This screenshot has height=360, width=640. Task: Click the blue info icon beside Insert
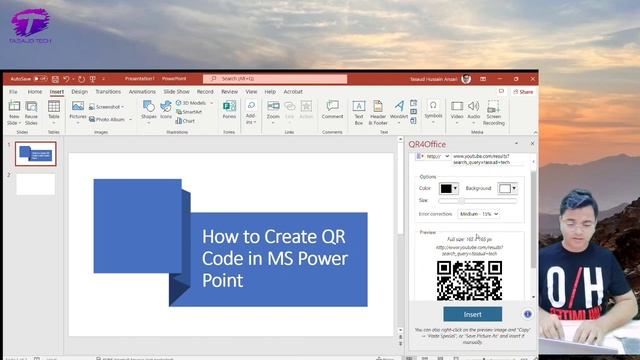pyautogui.click(x=527, y=314)
